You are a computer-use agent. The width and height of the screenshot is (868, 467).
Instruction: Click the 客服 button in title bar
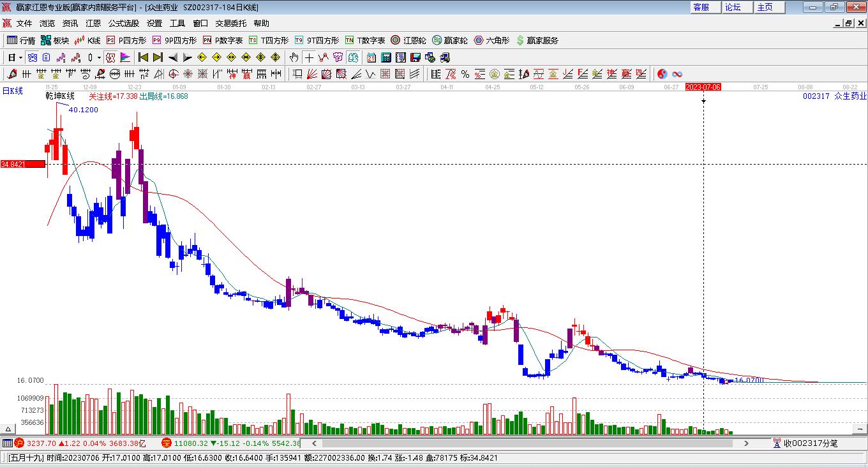click(x=701, y=7)
